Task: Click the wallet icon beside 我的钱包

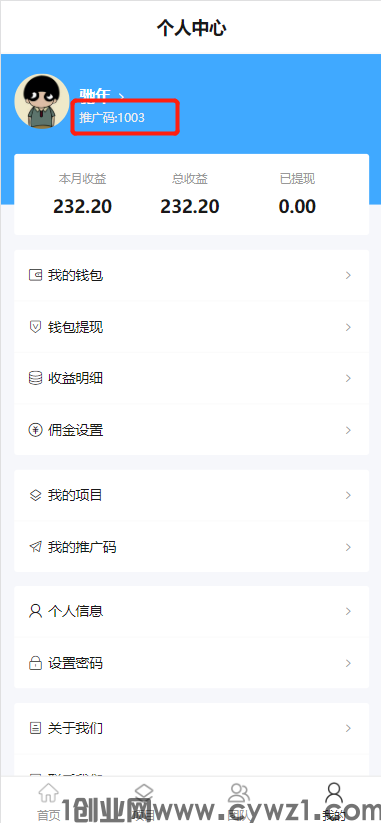Action: (35, 275)
